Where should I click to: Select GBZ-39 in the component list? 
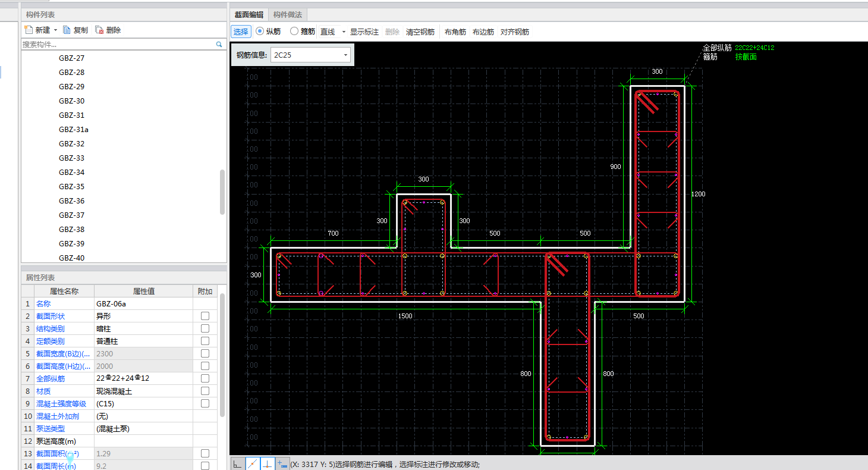72,244
